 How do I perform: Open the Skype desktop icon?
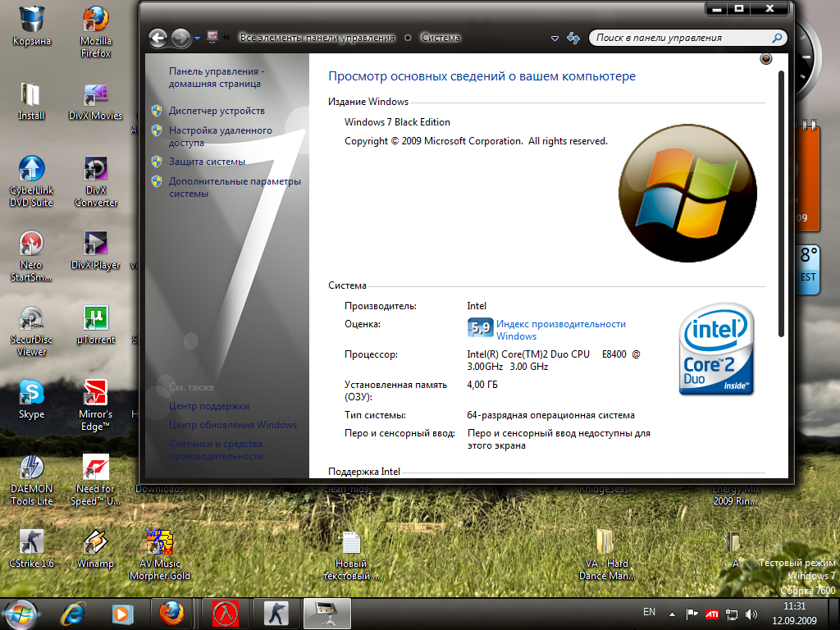32,399
